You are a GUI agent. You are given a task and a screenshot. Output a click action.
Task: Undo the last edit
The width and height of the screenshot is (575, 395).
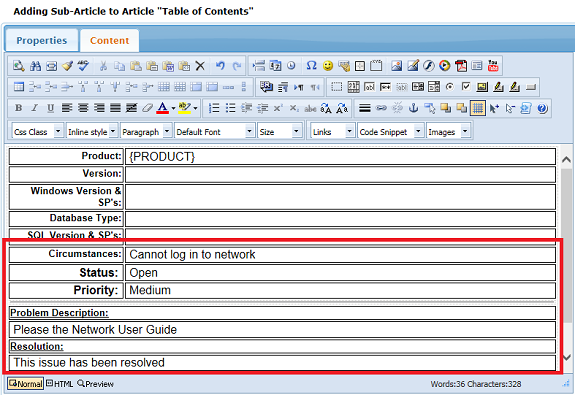click(220, 66)
